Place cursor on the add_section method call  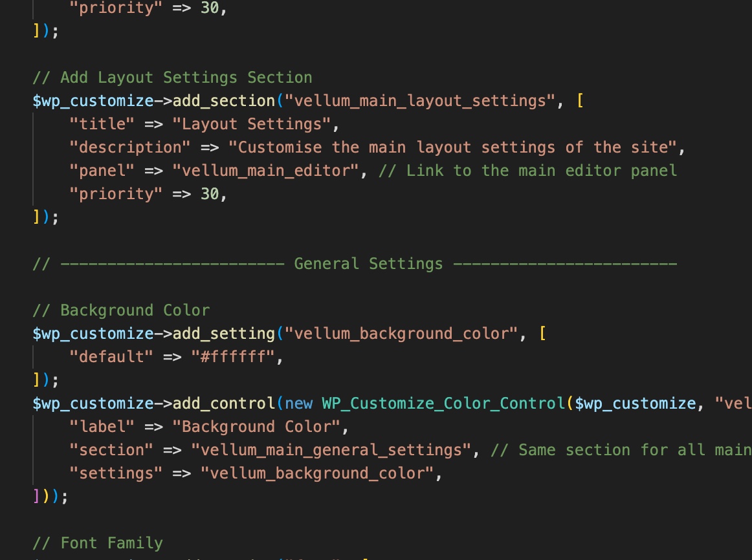click(223, 101)
